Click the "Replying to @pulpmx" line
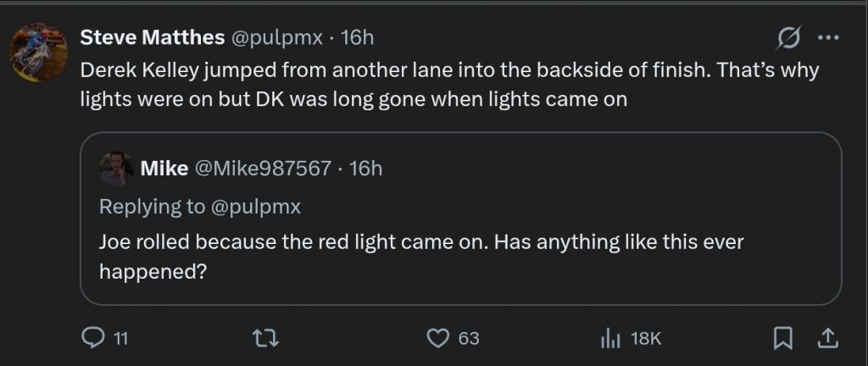This screenshot has width=868, height=366. click(200, 206)
